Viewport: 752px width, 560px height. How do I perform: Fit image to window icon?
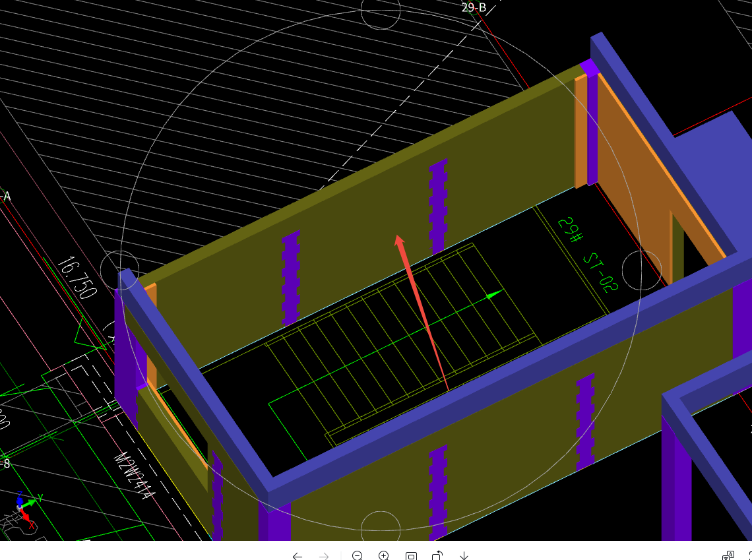tap(411, 555)
